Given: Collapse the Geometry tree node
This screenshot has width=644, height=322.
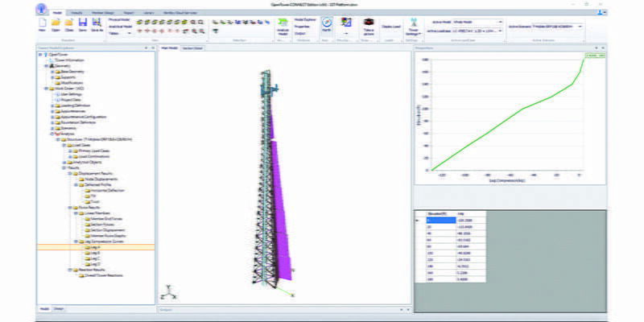Looking at the screenshot, I should [47, 64].
